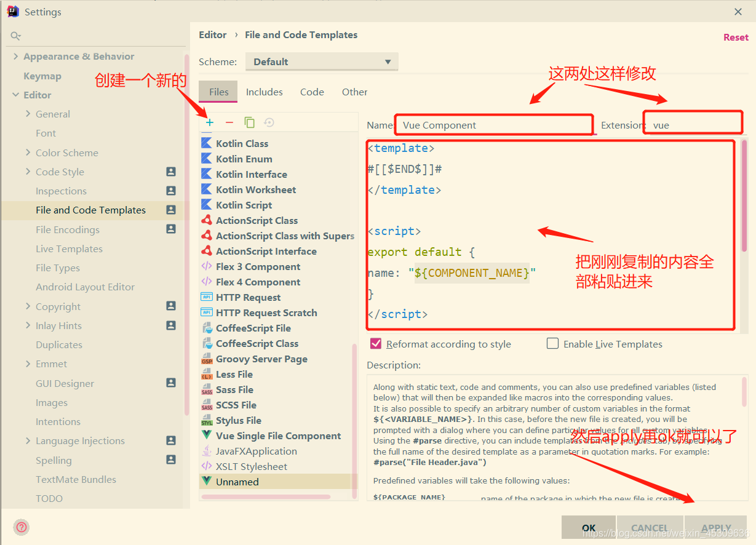Viewport: 756px width, 545px height.
Task: Click the Sass File icon
Action: (207, 389)
